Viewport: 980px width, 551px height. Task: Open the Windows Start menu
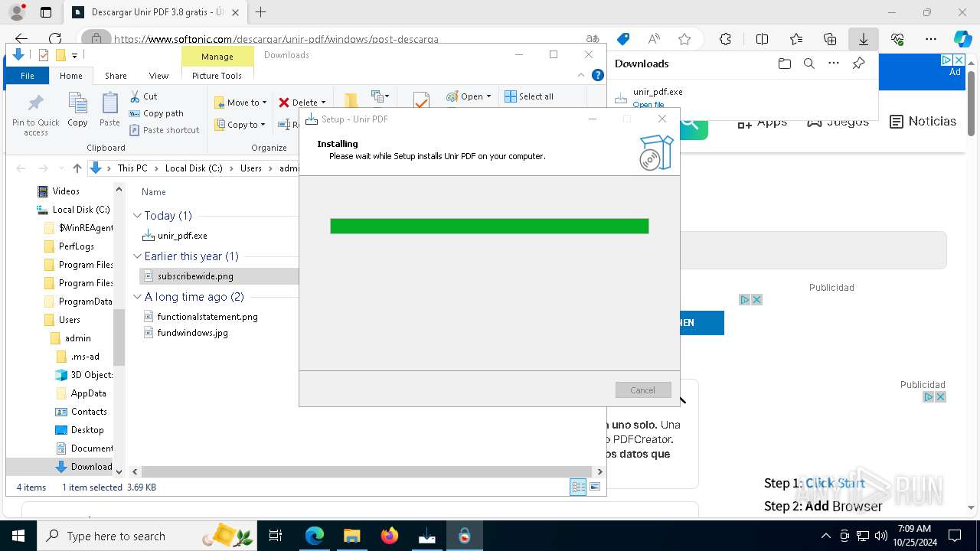click(x=18, y=536)
